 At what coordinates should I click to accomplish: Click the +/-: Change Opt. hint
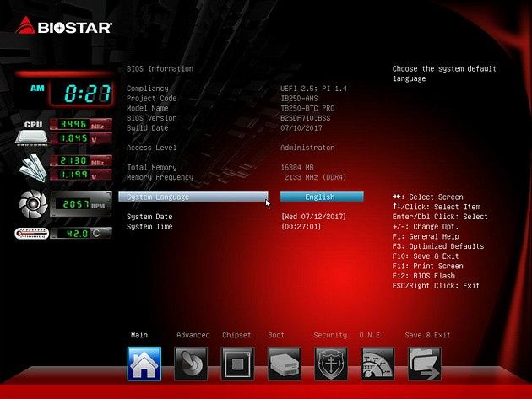pos(426,226)
